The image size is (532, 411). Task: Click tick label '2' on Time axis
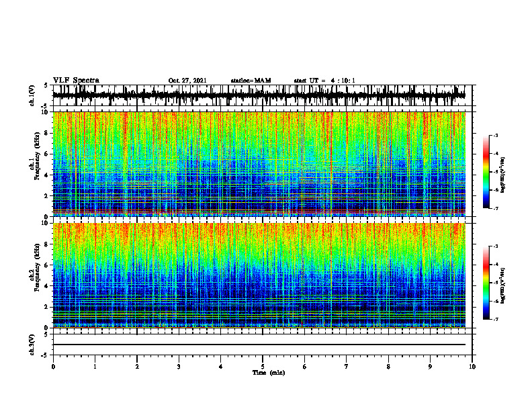pyautogui.click(x=137, y=367)
